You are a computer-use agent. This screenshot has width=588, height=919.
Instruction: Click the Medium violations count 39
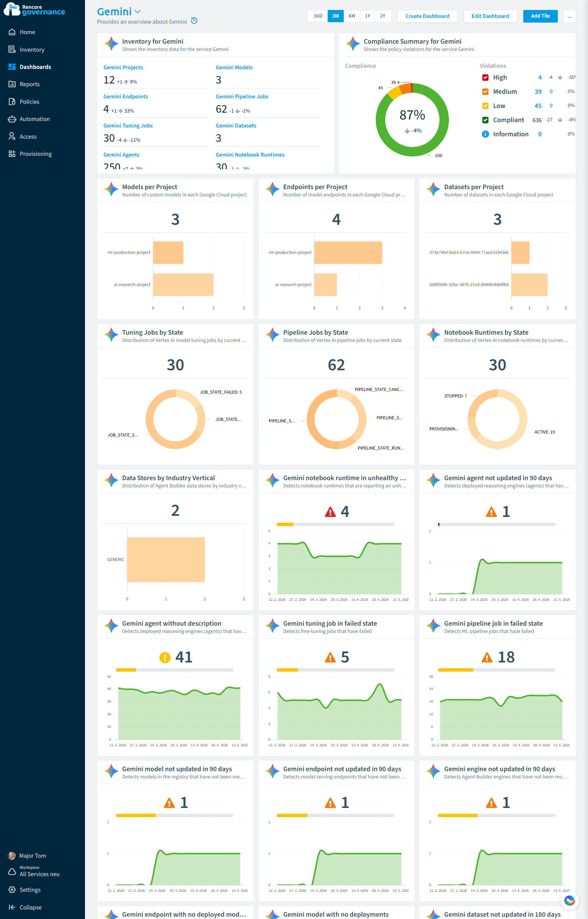tap(538, 92)
